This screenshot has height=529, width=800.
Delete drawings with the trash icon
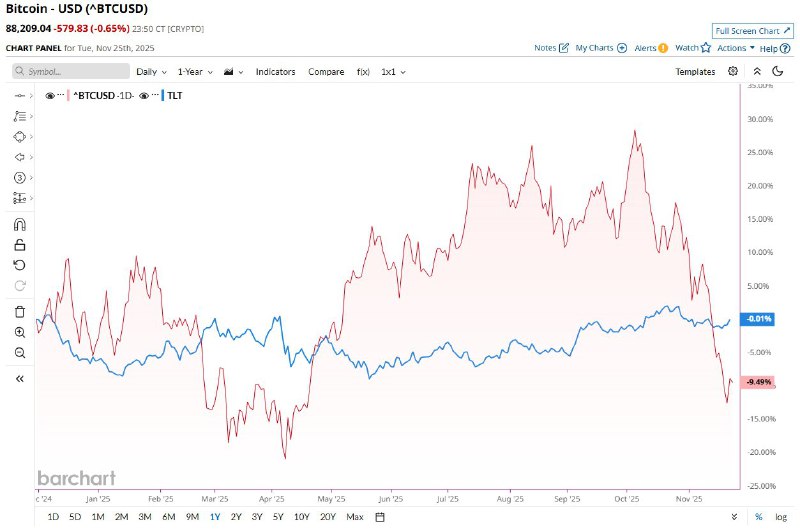(x=19, y=312)
